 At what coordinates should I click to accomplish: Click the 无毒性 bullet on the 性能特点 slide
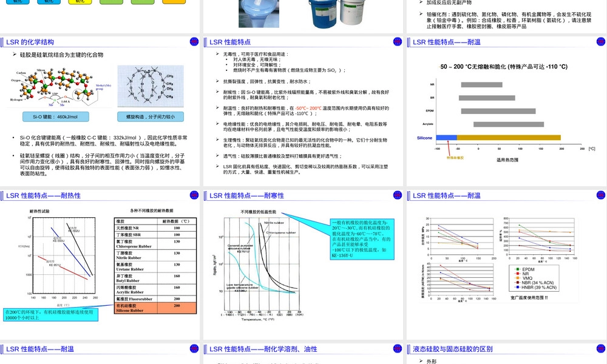tap(256, 54)
